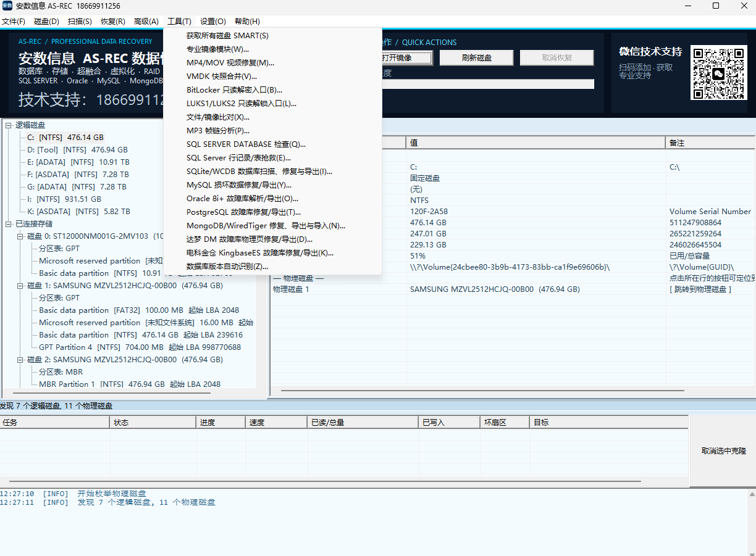Open the 设置(O) menu
This screenshot has width=756, height=556.
click(213, 22)
